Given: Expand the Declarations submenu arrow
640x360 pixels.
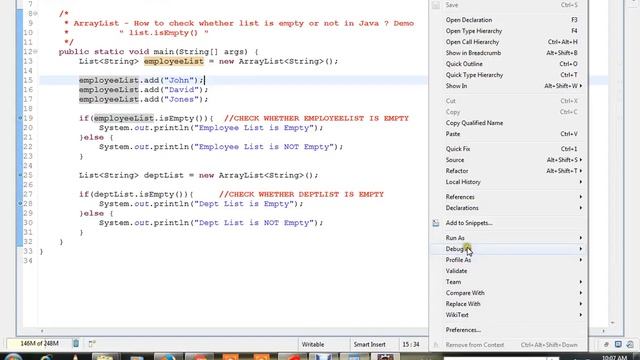Looking at the screenshot, I should 580,208.
